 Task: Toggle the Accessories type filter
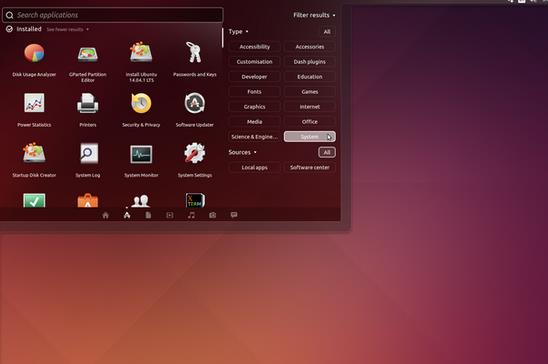[310, 47]
